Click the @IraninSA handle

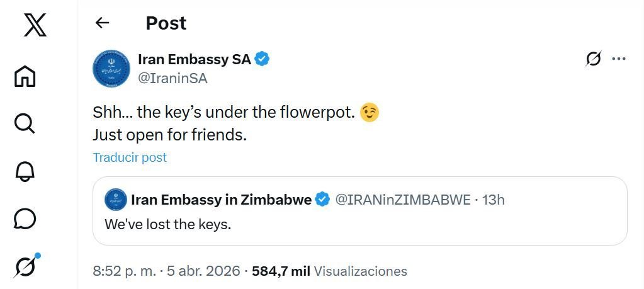tap(172, 78)
